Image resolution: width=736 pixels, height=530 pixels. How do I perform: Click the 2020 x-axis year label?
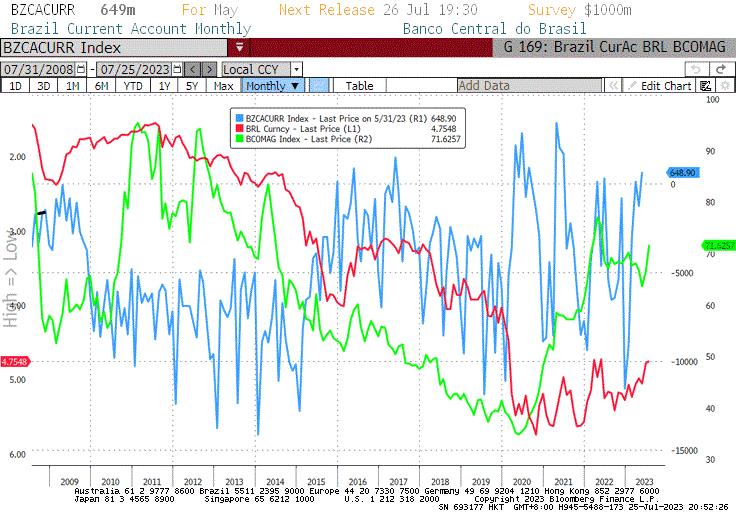pos(521,482)
